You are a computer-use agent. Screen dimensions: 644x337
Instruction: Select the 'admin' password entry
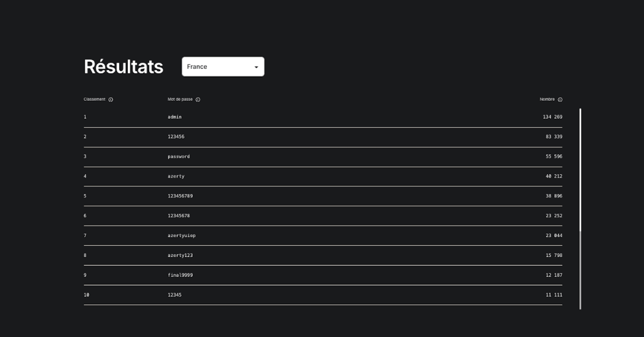point(174,117)
